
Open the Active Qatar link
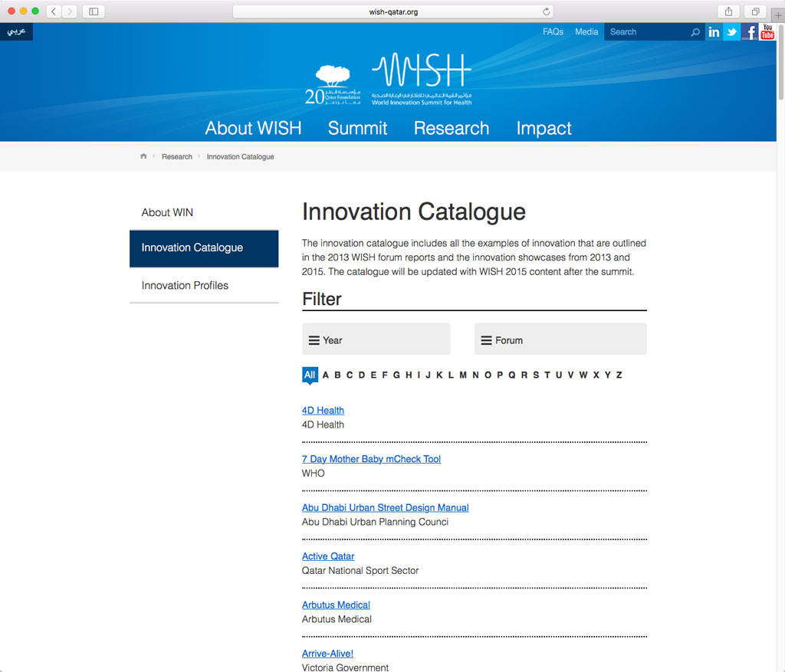(x=328, y=556)
